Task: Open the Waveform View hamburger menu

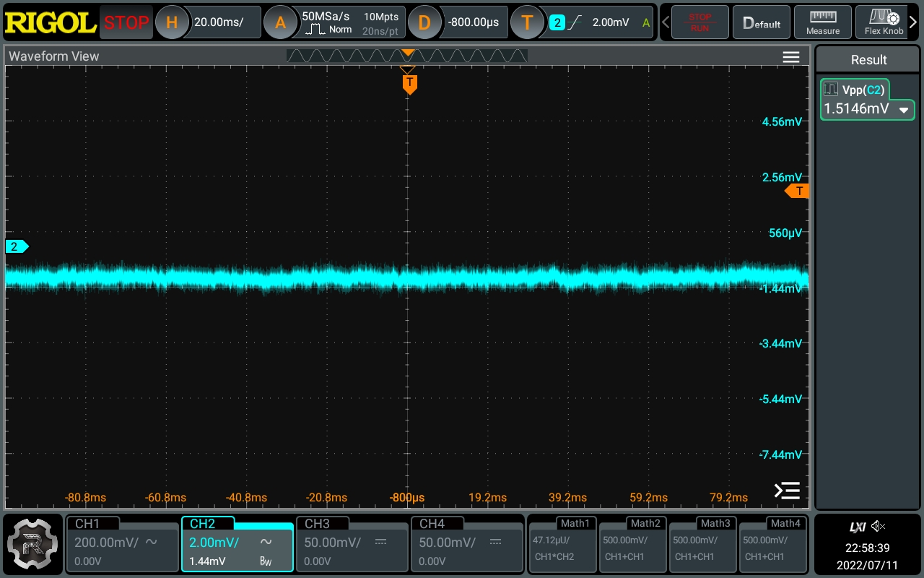Action: (791, 56)
